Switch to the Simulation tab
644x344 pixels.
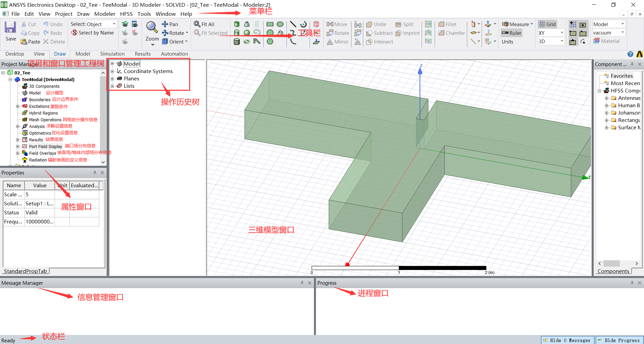[112, 54]
